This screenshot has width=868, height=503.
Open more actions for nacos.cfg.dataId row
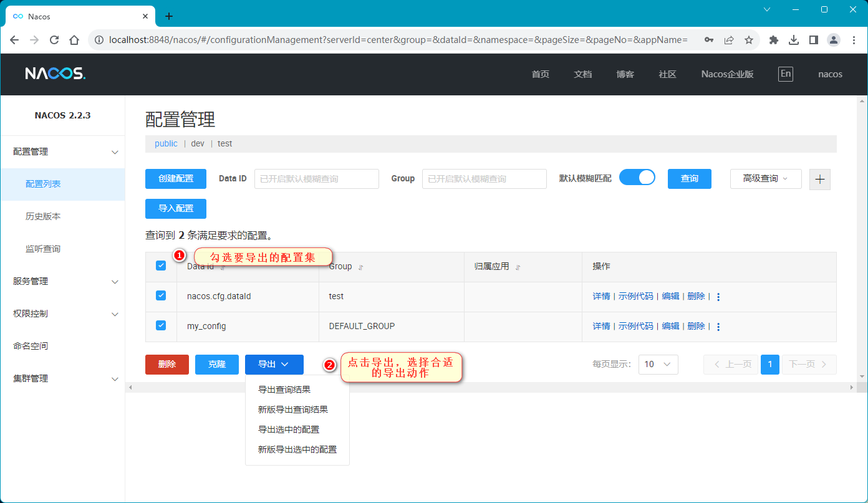[x=718, y=297]
